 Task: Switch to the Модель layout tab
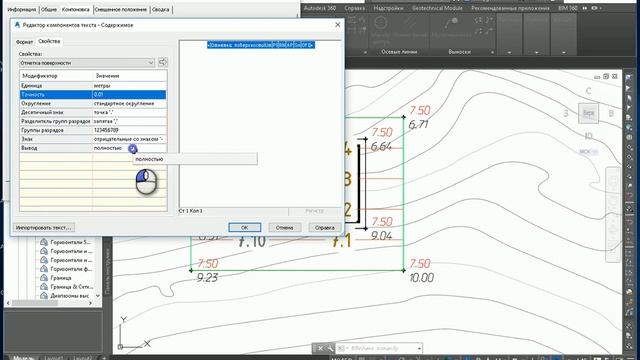coord(23,358)
